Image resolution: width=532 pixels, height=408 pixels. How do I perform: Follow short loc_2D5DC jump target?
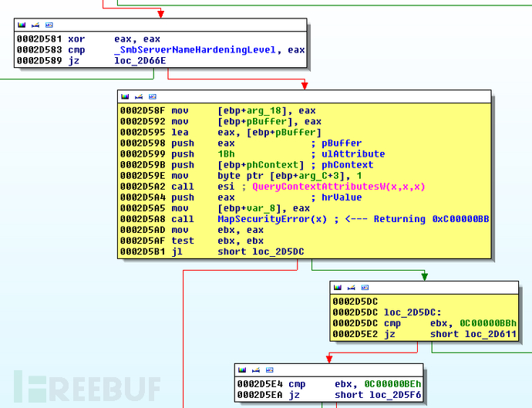click(261, 252)
